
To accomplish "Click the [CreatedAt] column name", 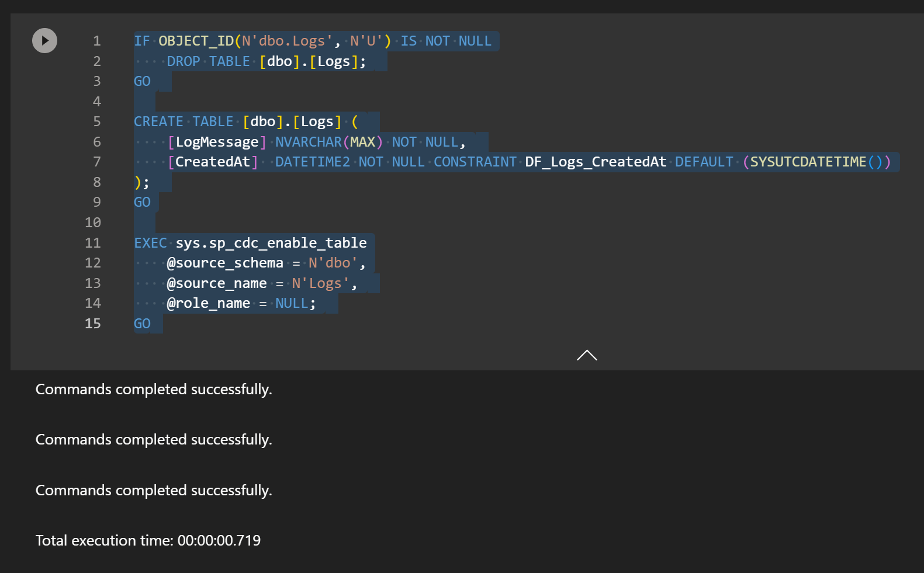I will tap(213, 162).
